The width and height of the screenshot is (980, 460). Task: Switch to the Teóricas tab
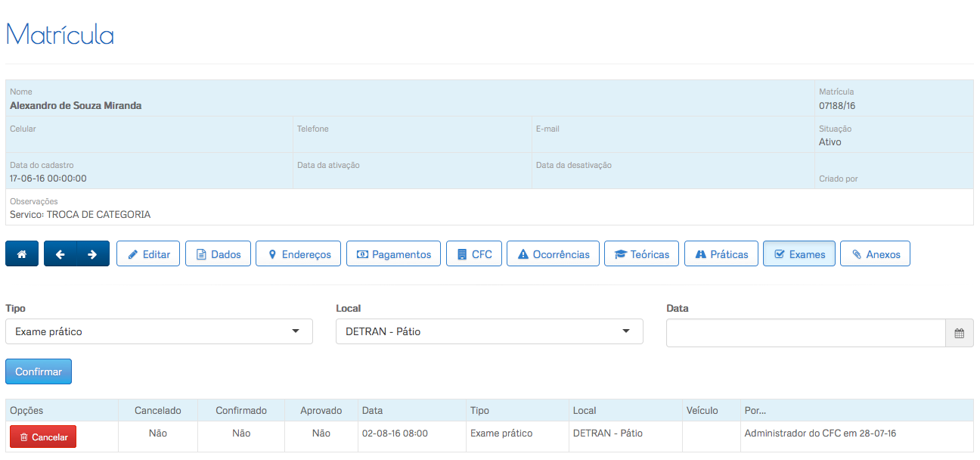641,254
